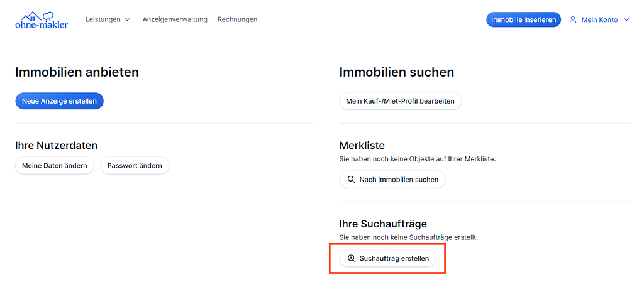Click the ohne-makler house logo

point(42,20)
